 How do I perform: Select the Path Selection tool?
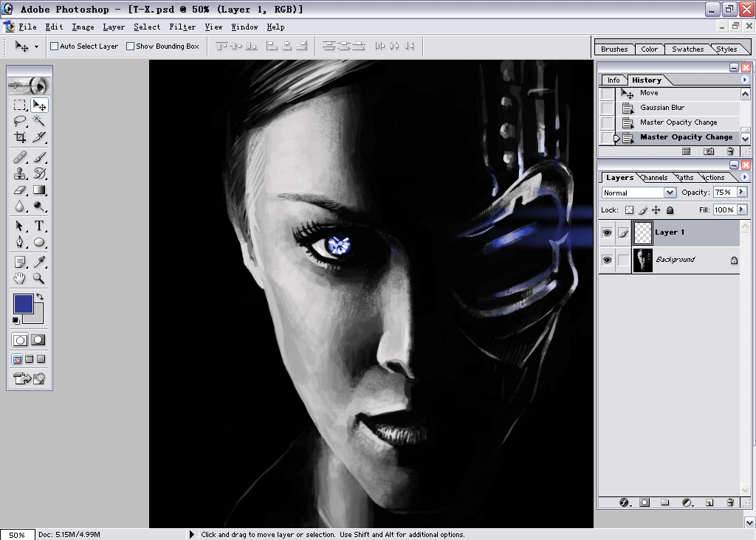(x=20, y=226)
